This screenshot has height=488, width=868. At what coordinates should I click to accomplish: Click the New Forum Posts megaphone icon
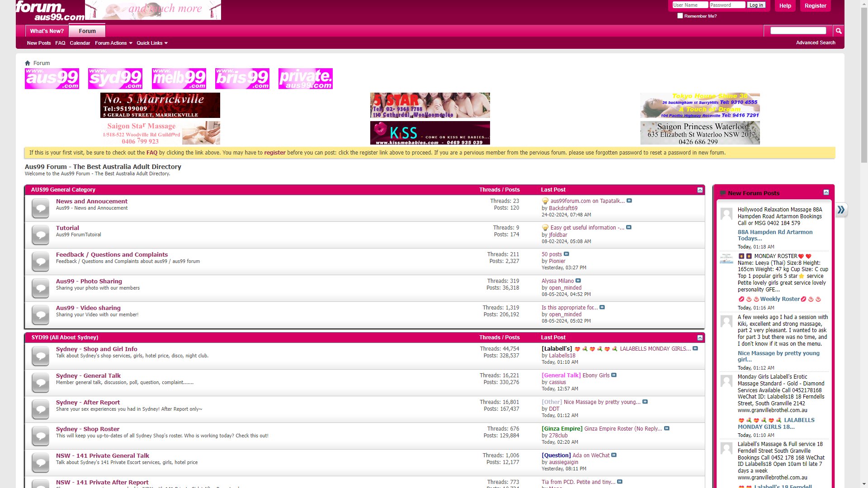click(723, 193)
